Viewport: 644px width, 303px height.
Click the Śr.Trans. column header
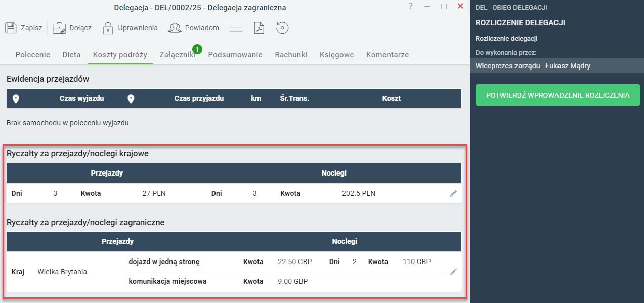pos(294,98)
